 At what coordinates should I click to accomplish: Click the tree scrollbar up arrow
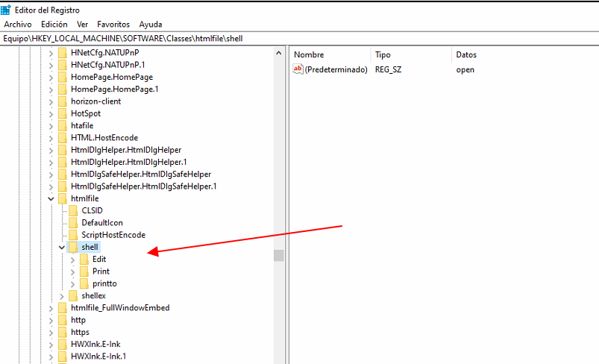(x=279, y=53)
